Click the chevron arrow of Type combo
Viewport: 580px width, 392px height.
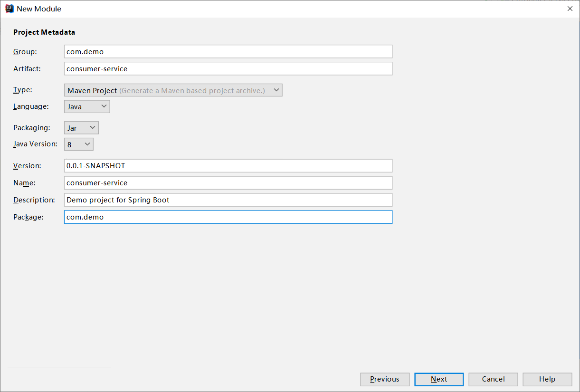tap(276, 90)
